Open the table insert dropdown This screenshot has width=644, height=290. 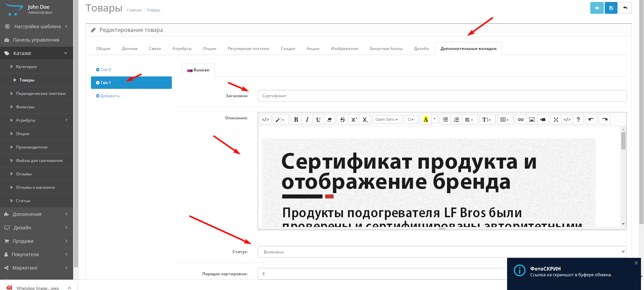tap(505, 119)
